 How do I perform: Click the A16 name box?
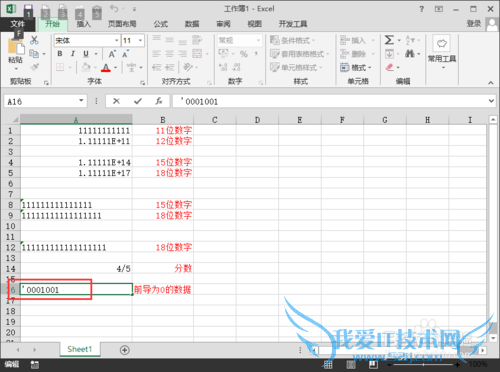coord(46,101)
